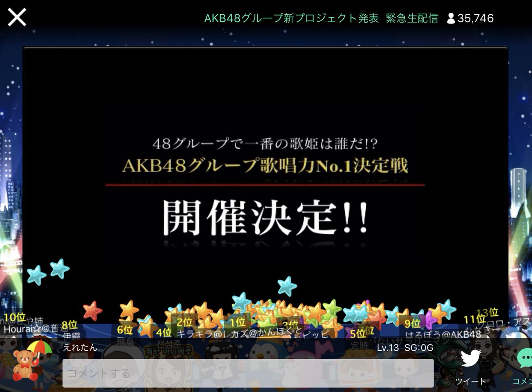Tap the 8位 rank label
532x392 pixels.
pos(70,325)
